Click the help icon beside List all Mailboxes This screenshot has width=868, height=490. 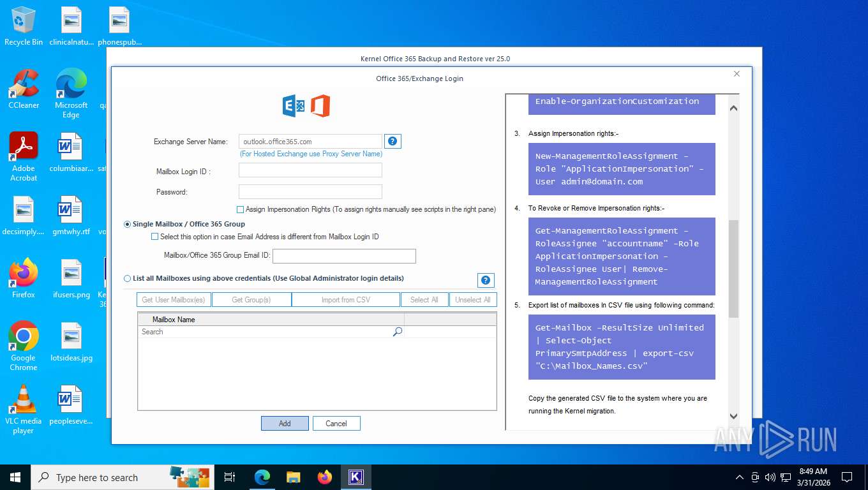[x=486, y=280]
